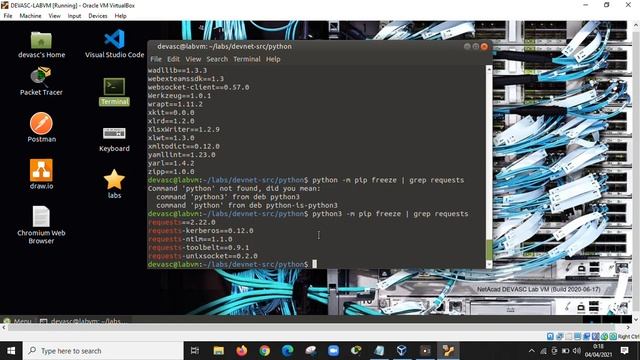This screenshot has height=360, width=640.
Task: Minimize the devasc terminal window
Action: click(x=467, y=47)
